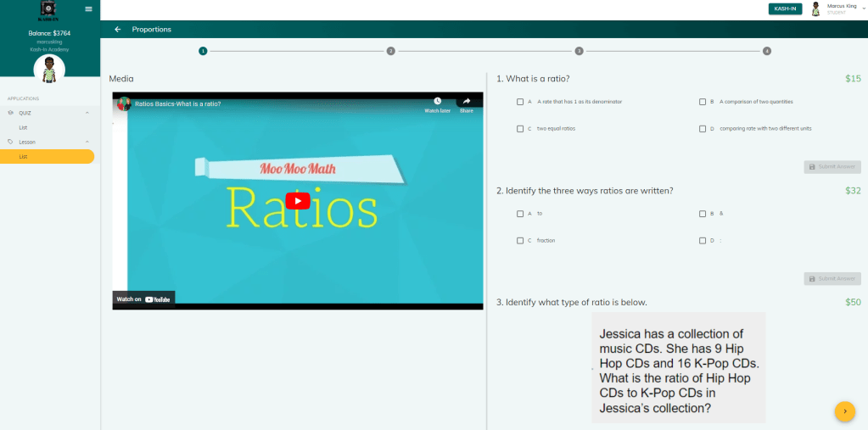868x430 pixels.
Task: Jump to step 3 in progress stepper
Action: click(579, 51)
